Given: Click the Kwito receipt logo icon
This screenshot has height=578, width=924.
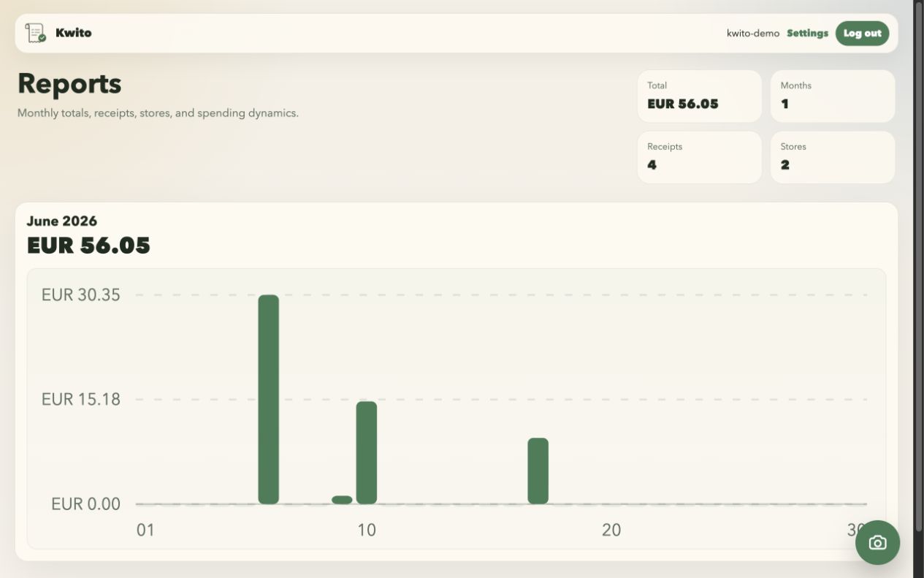Looking at the screenshot, I should pyautogui.click(x=35, y=33).
